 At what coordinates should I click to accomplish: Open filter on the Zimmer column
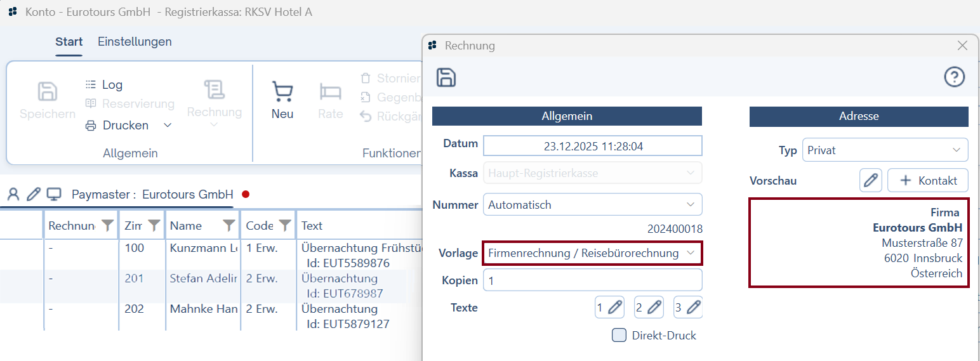154,225
